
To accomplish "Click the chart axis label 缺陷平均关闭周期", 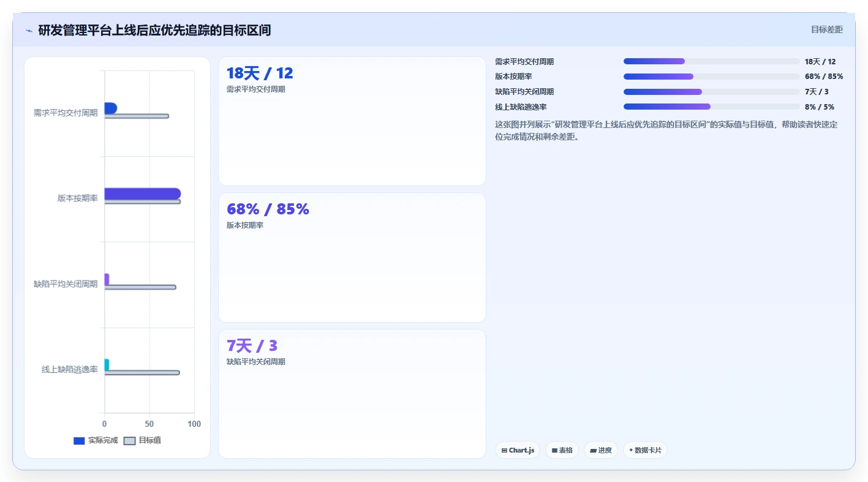I will coord(66,284).
